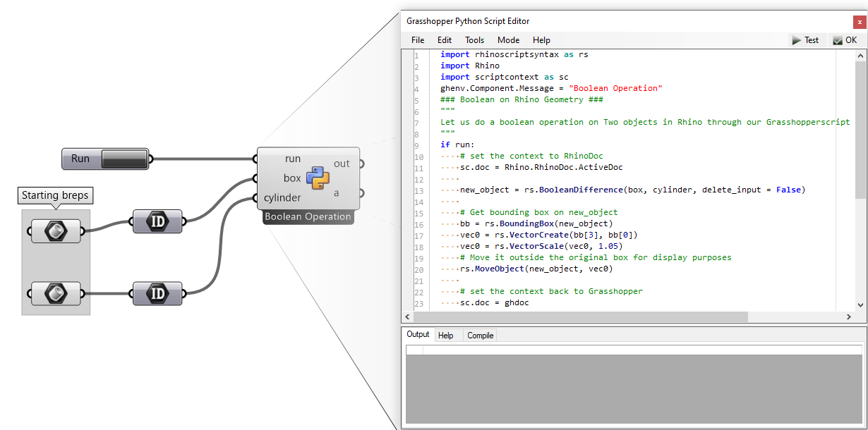Toggle the Run button switch
The width and height of the screenshot is (868, 430).
124,159
